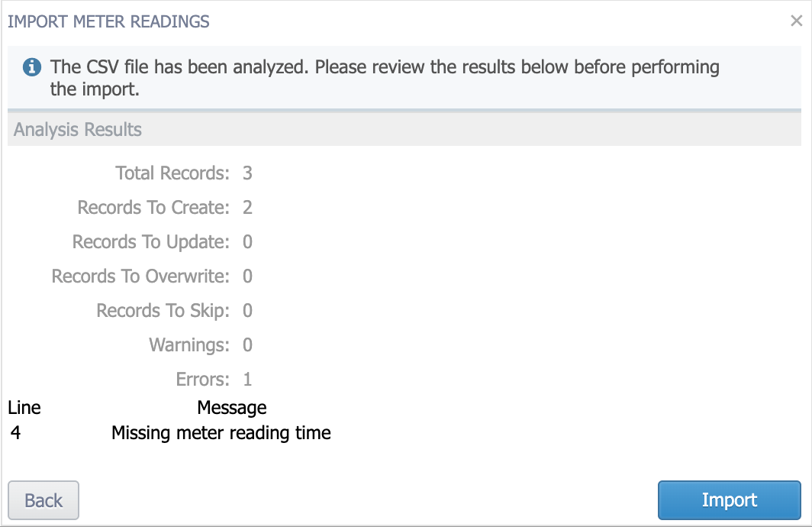Click the Records To Create value 2

pyautogui.click(x=247, y=207)
